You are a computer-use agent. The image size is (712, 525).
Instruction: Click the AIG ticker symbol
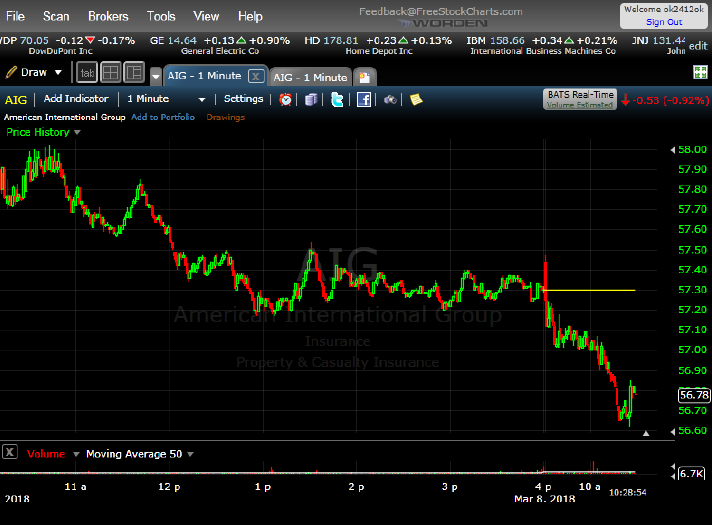[16, 100]
